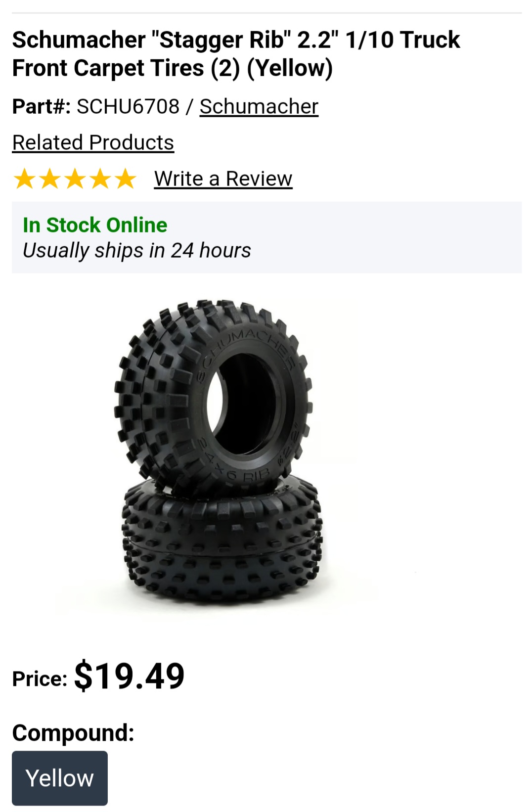Image resolution: width=531 pixels, height=812 pixels.
Task: Select the Yellow compound option
Action: [60, 778]
